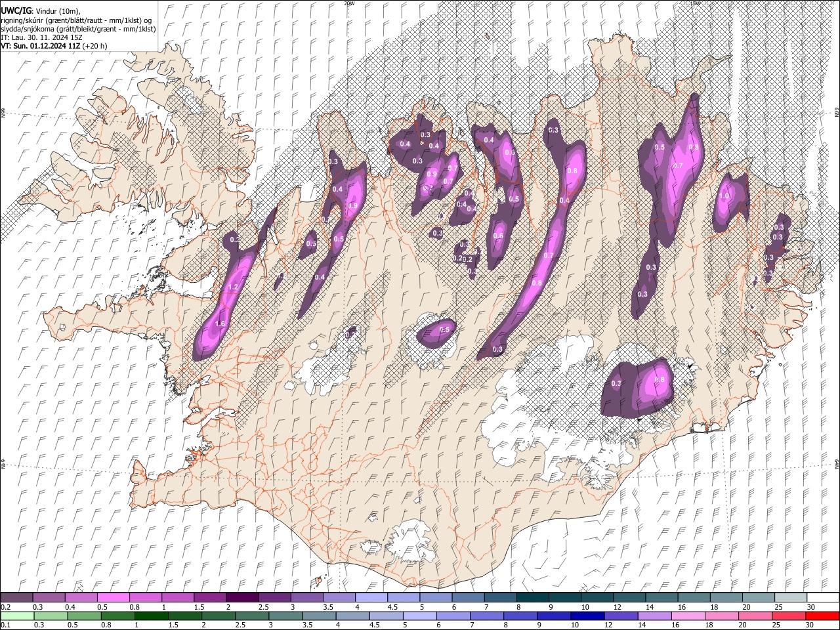Click the issue time 'IT: Lau. 30. 11. 2024 15Z'

pyautogui.click(x=41, y=37)
